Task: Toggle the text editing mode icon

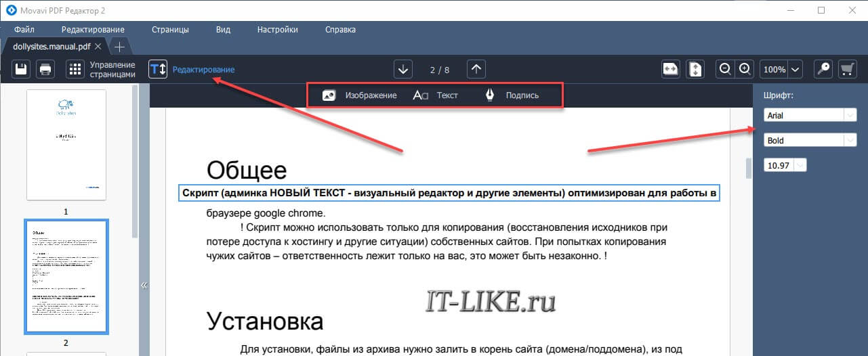Action: coord(158,69)
